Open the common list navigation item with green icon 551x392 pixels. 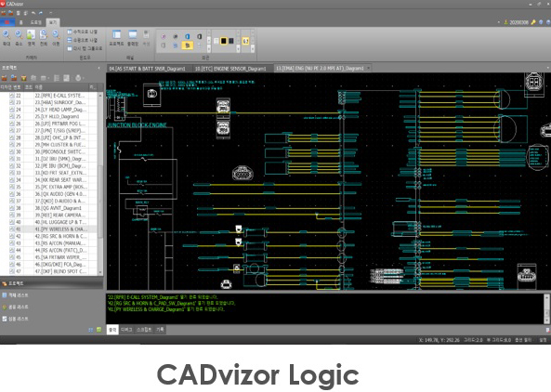pyautogui.click(x=15, y=307)
